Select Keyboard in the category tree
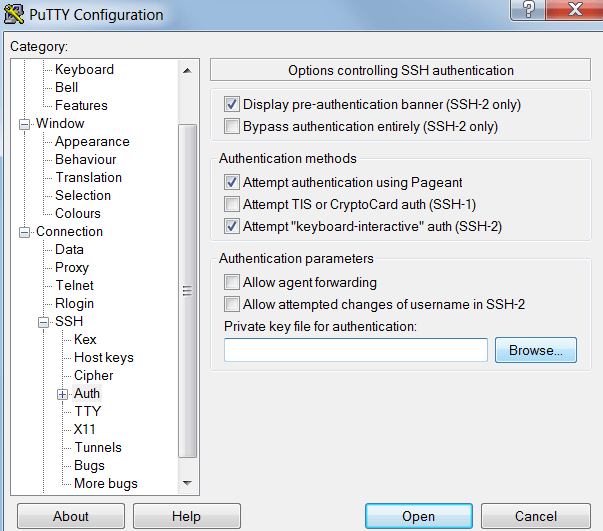 [84, 70]
